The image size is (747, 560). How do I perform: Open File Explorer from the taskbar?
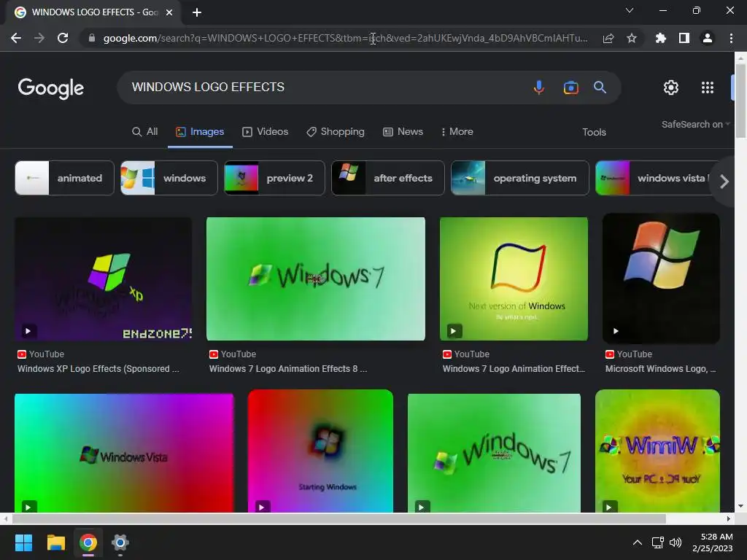55,542
